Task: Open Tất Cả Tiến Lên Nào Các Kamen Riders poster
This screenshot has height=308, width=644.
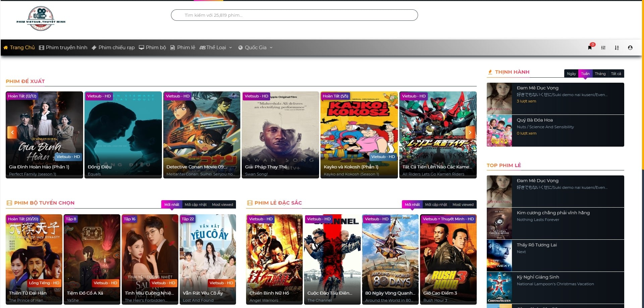Action: pyautogui.click(x=438, y=135)
